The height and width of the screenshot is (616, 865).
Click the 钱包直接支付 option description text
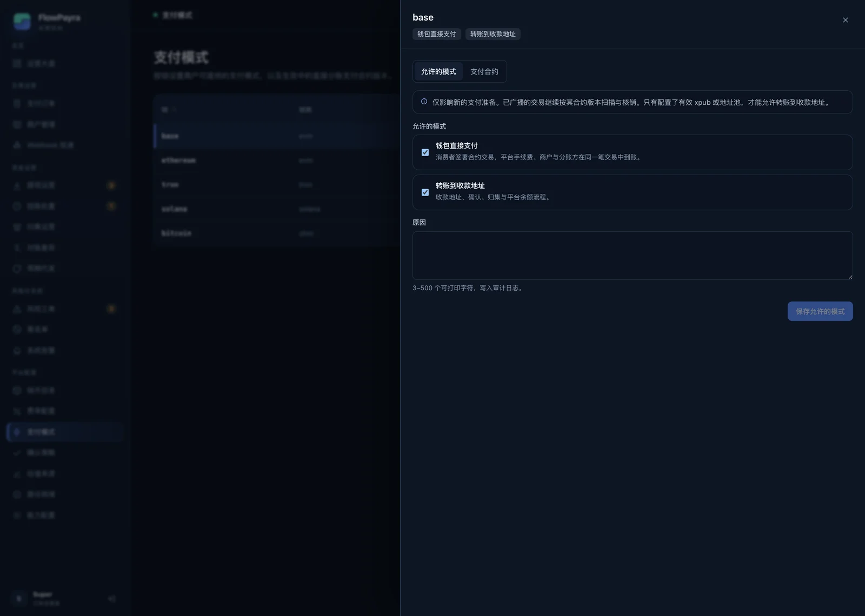[539, 157]
